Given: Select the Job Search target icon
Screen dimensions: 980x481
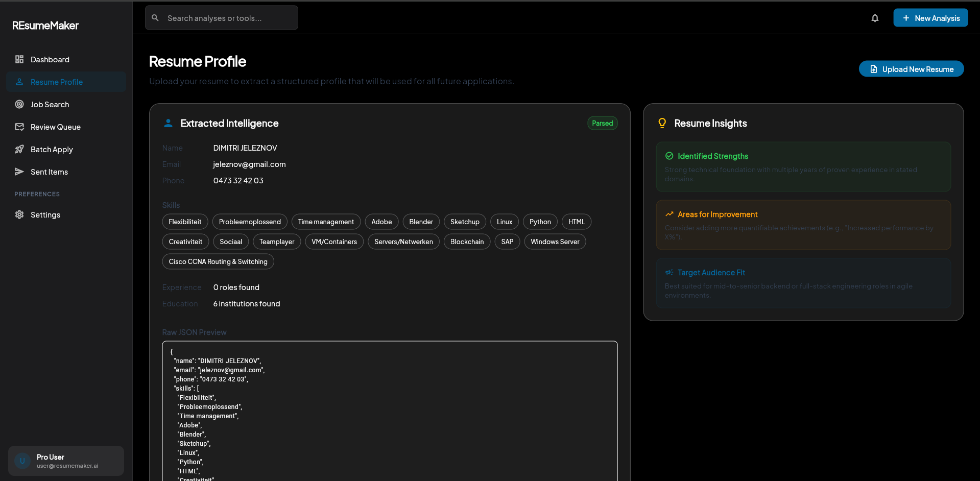Looking at the screenshot, I should [19, 104].
